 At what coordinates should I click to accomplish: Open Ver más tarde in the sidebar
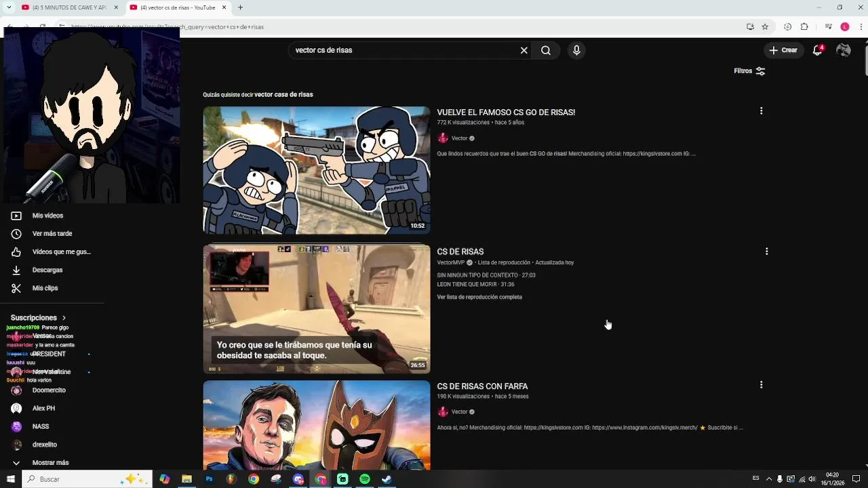click(52, 234)
